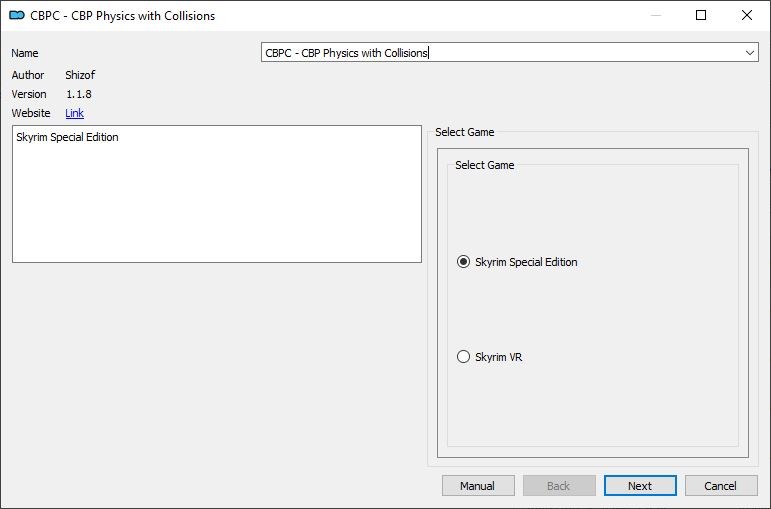Open the Website Link
Image resolution: width=771 pixels, height=509 pixels.
click(74, 113)
